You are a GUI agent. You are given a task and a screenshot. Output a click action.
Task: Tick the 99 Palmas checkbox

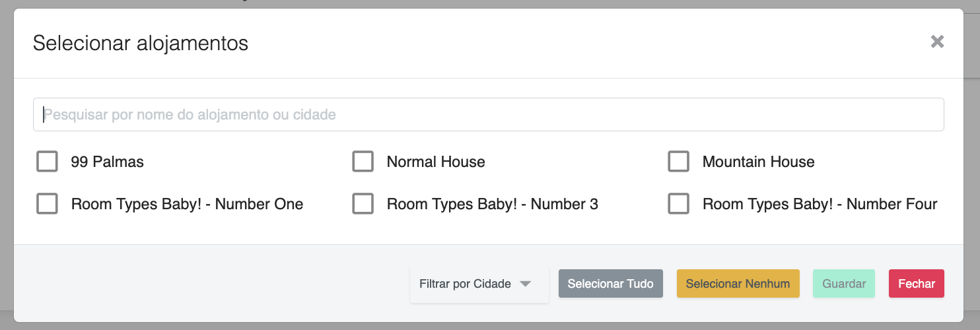click(47, 162)
